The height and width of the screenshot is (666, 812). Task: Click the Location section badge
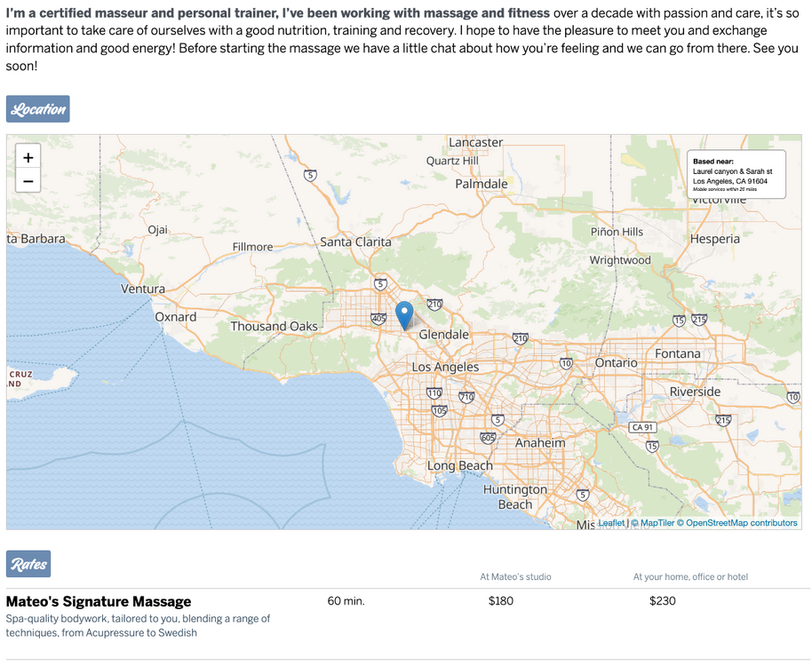(x=38, y=109)
